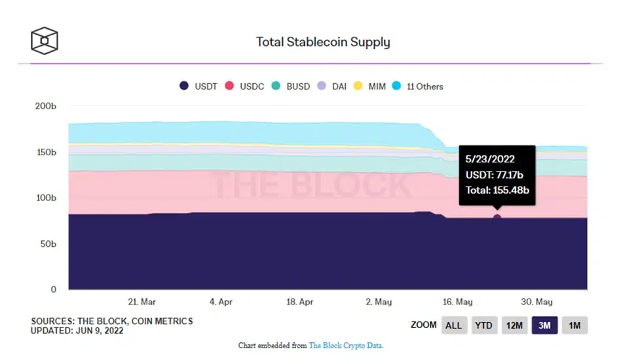This screenshot has height=364, width=619.
Task: Switch zoom to 12M
Action: [x=514, y=325]
